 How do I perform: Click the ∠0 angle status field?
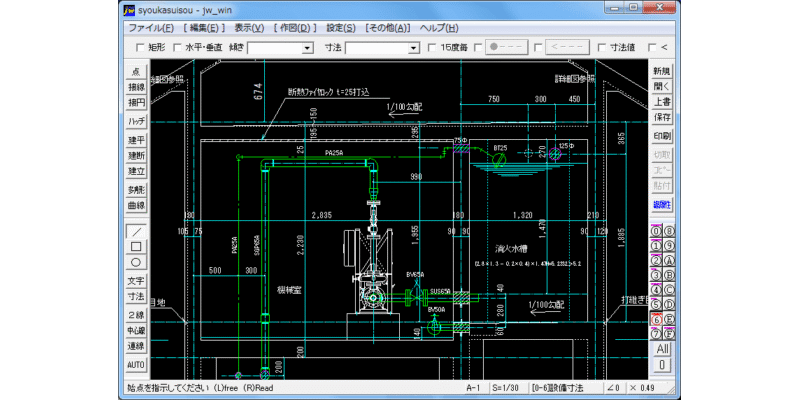pos(614,388)
